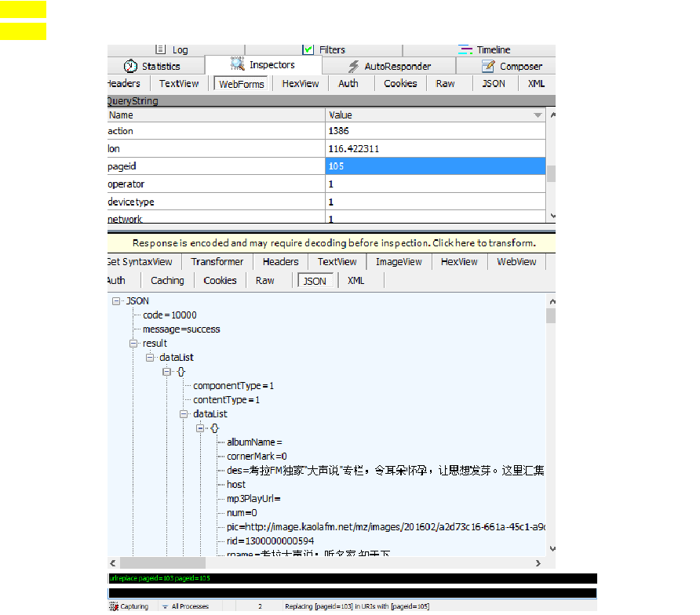Select code=10000 tree item

(x=170, y=315)
